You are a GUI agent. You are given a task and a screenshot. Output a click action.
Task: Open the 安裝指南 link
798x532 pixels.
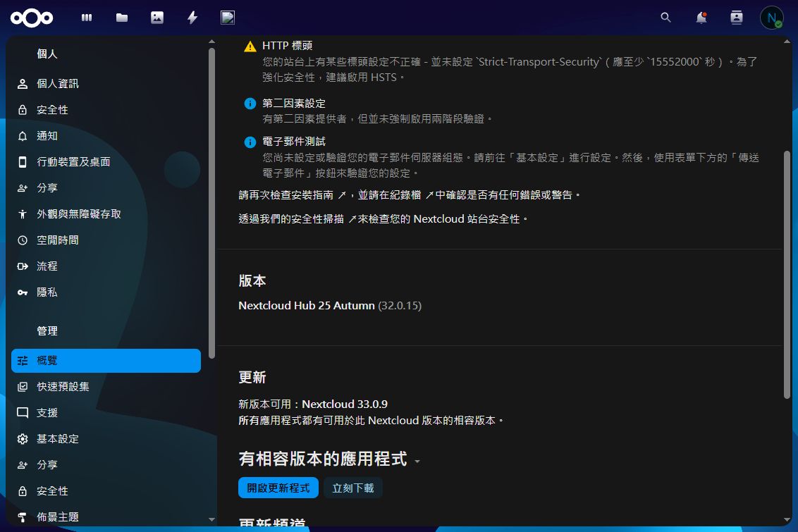click(x=318, y=195)
